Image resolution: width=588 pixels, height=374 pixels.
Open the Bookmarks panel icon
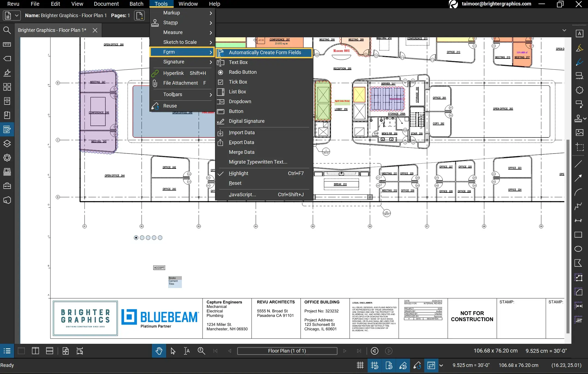click(x=7, y=115)
